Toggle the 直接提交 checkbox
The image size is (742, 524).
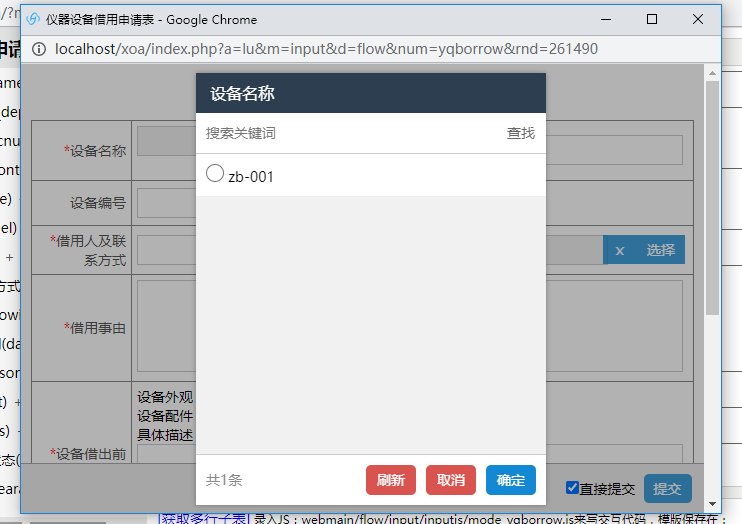tap(573, 488)
